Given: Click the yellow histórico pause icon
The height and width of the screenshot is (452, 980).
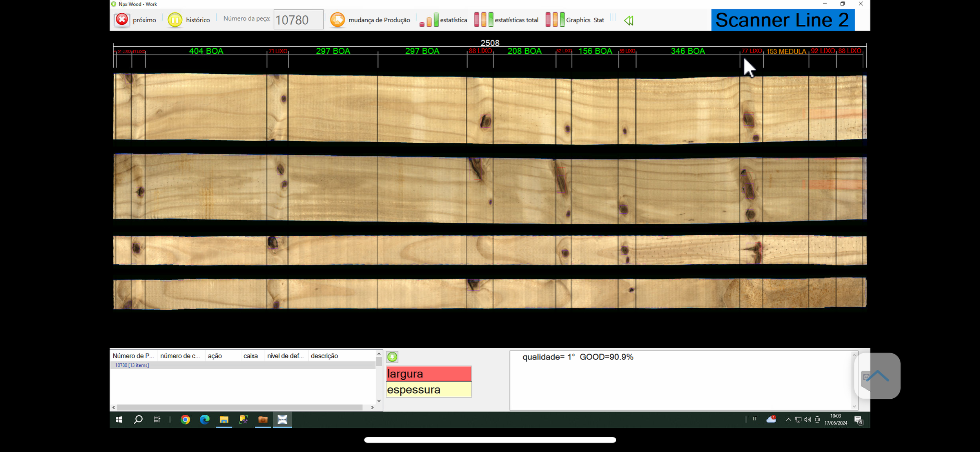Looking at the screenshot, I should tap(175, 20).
